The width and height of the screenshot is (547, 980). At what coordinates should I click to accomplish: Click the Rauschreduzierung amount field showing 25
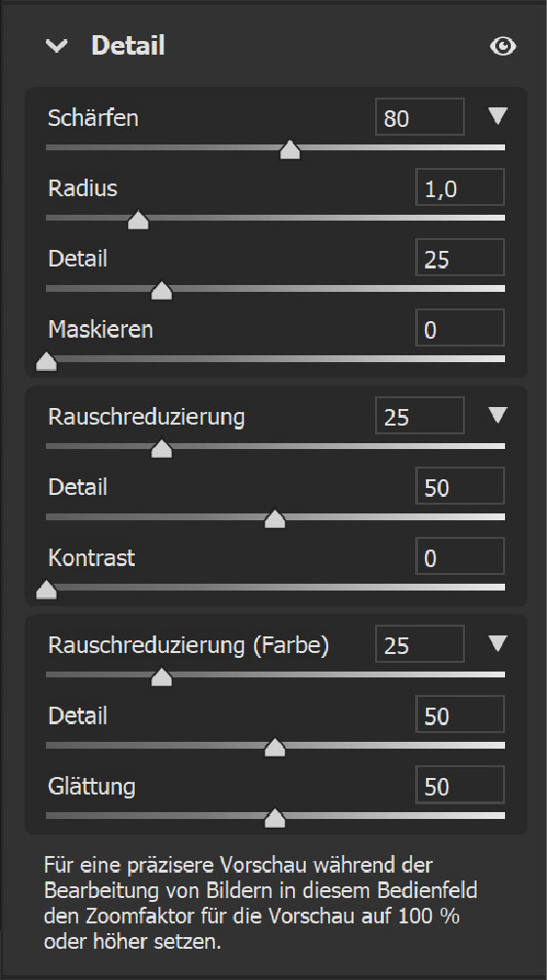[420, 416]
